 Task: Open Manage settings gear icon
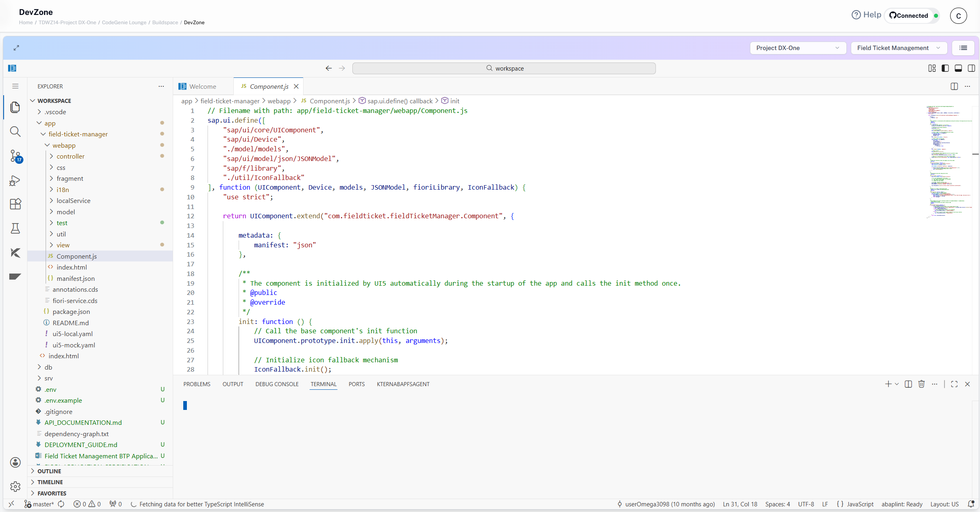point(15,487)
